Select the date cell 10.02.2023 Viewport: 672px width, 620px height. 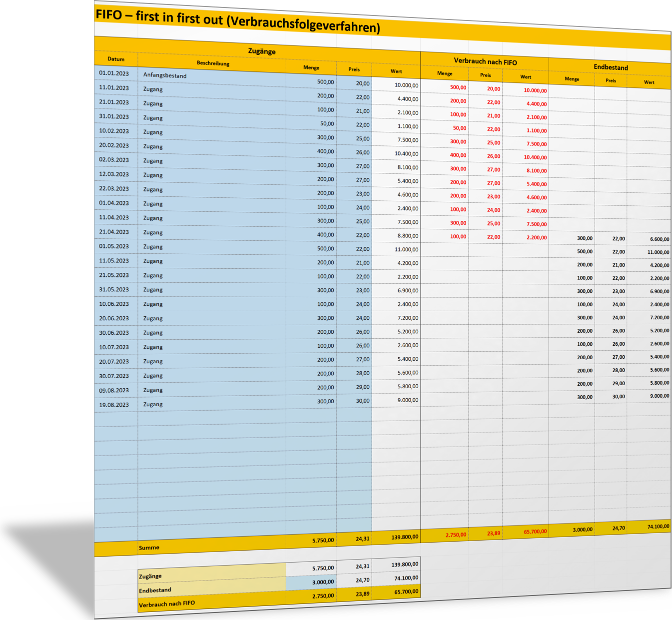114,131
